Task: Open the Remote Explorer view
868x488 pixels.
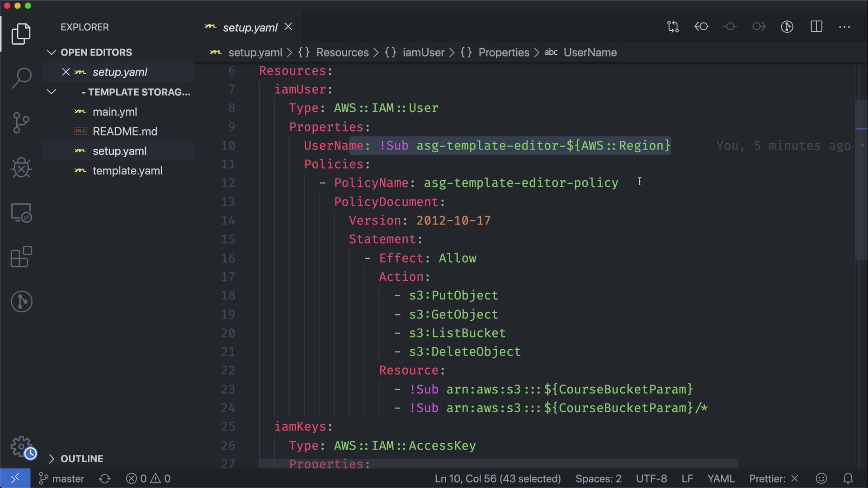Action: point(21,212)
